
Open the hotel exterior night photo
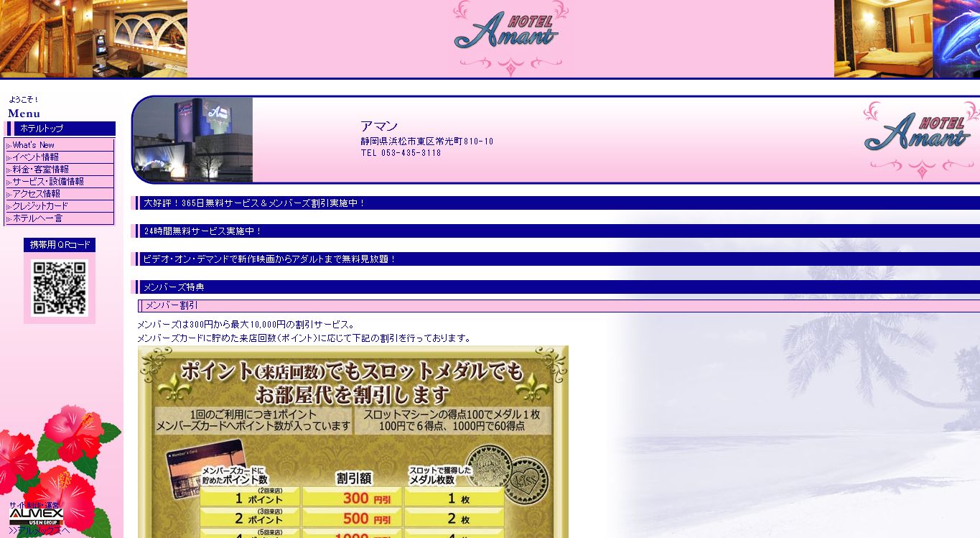(193, 140)
